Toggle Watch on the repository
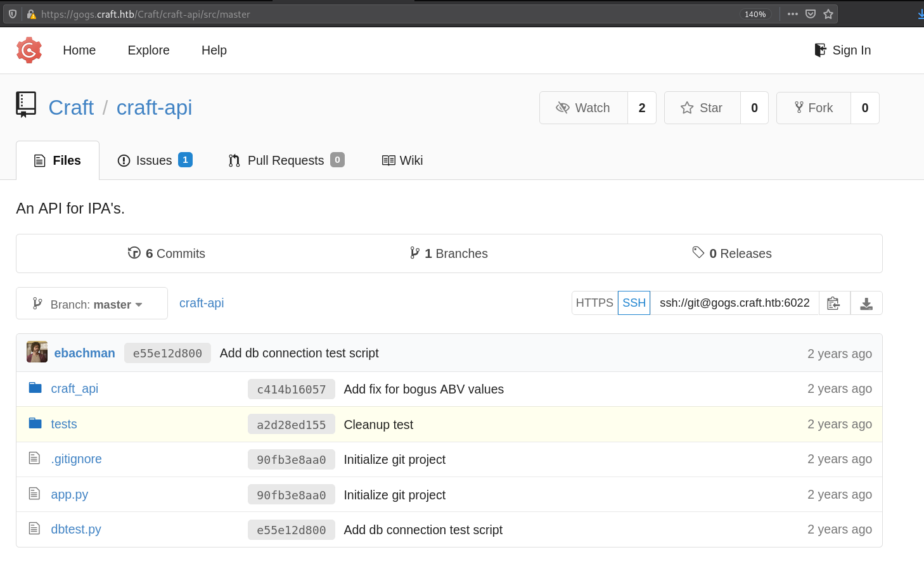 coord(583,108)
